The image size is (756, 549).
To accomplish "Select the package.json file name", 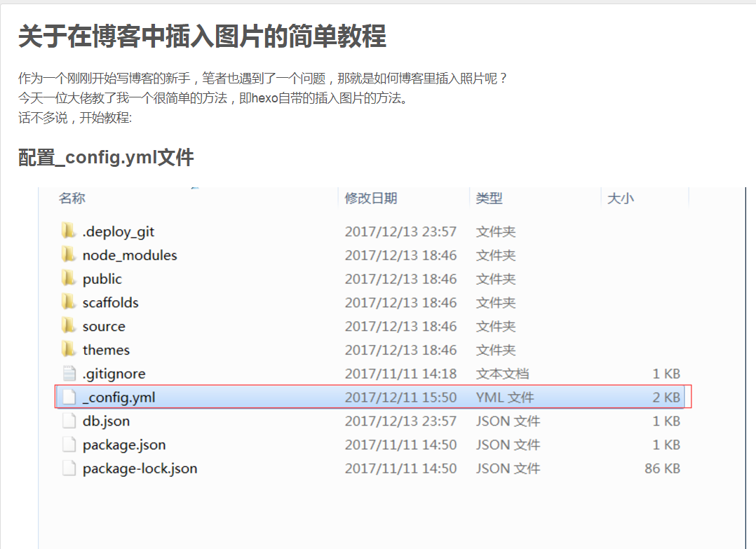I will (x=124, y=445).
